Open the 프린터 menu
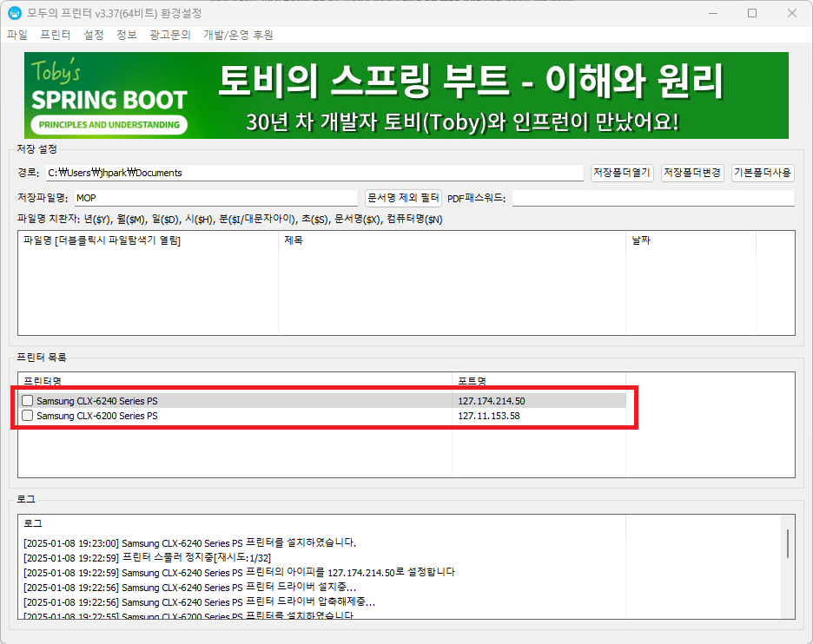Image resolution: width=813 pixels, height=644 pixels. pos(55,35)
